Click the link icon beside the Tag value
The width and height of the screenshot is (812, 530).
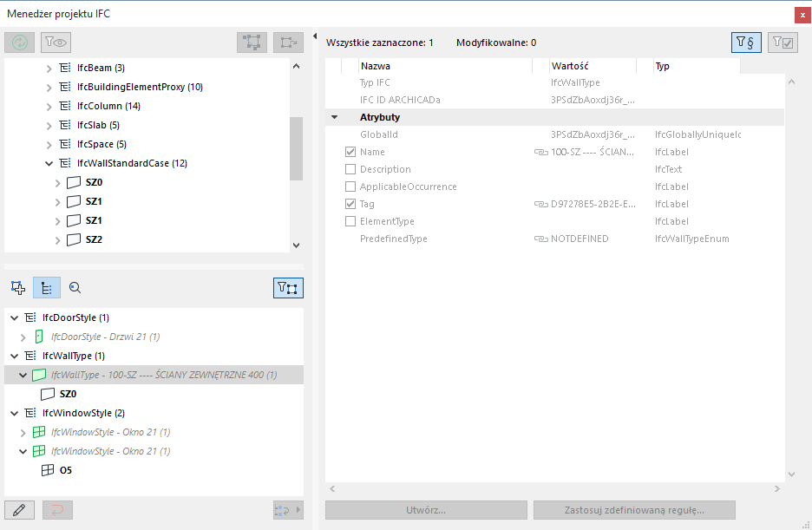pyautogui.click(x=541, y=205)
